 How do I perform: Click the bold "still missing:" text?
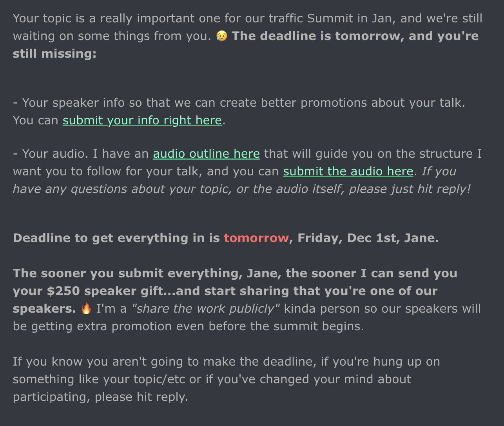coord(54,54)
